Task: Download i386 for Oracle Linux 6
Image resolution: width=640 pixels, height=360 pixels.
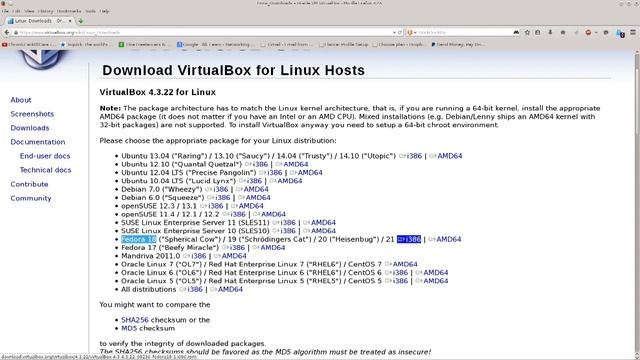Action: click(396, 273)
